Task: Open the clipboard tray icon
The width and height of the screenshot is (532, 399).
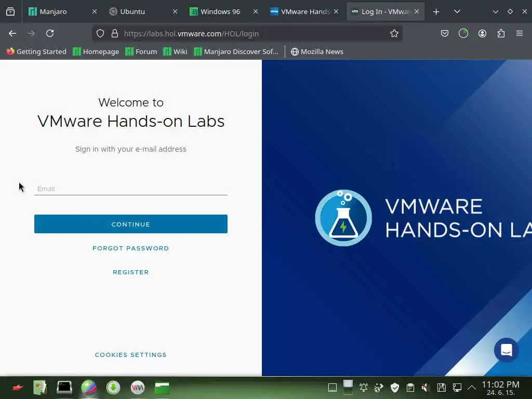Action: 410,388
